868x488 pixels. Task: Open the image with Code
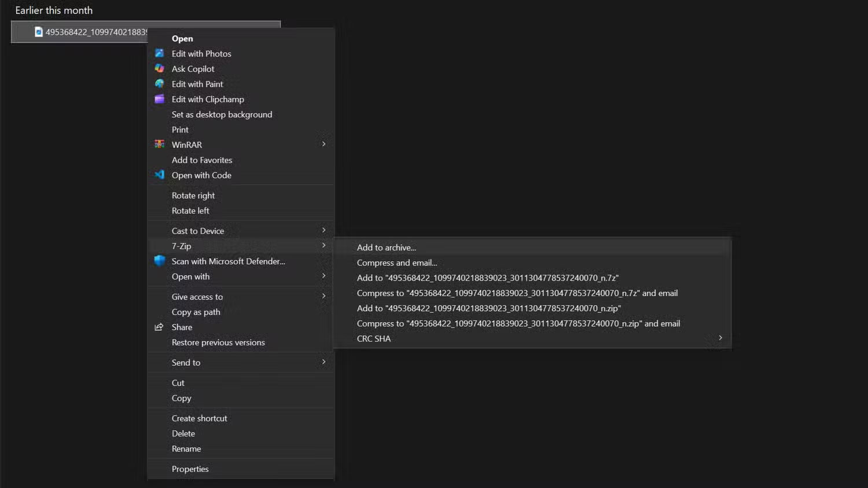(201, 175)
